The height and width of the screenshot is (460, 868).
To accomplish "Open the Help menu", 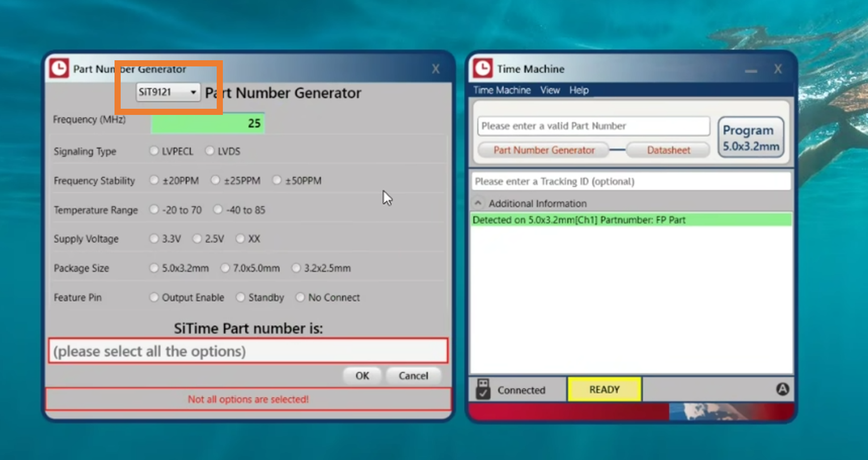I will pos(579,90).
